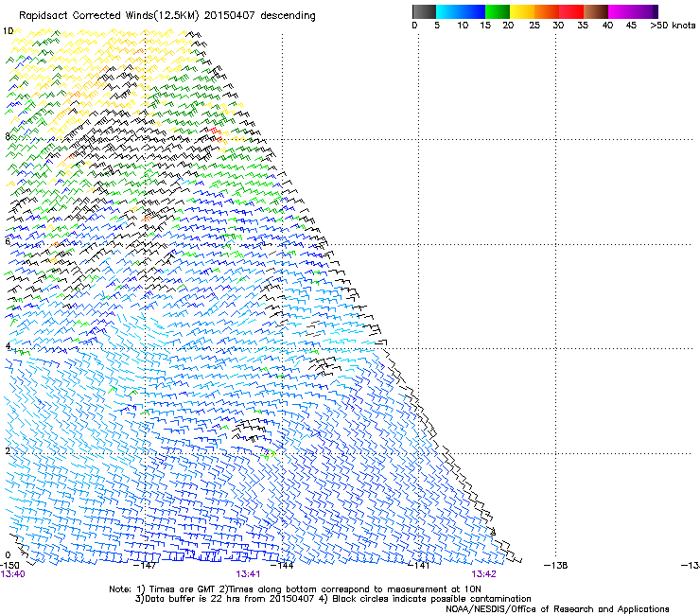Click the red 30-35 knots color band
The image size is (700, 615).
[571, 11]
